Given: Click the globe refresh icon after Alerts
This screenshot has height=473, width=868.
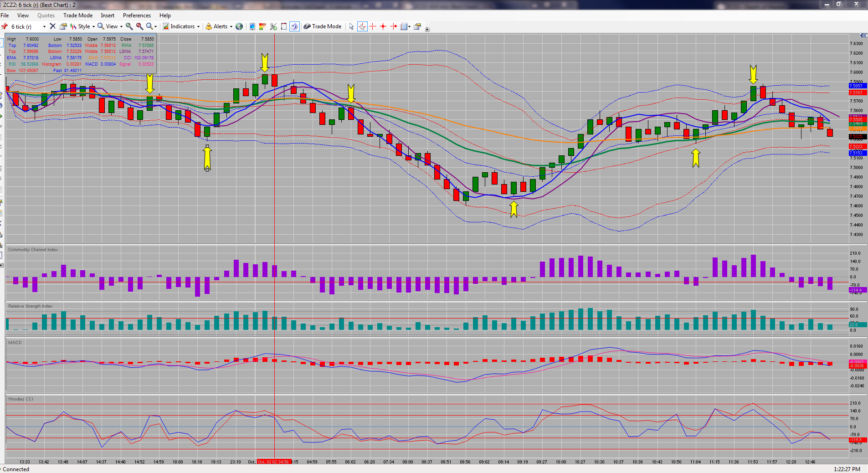Looking at the screenshot, I should pos(239,26).
